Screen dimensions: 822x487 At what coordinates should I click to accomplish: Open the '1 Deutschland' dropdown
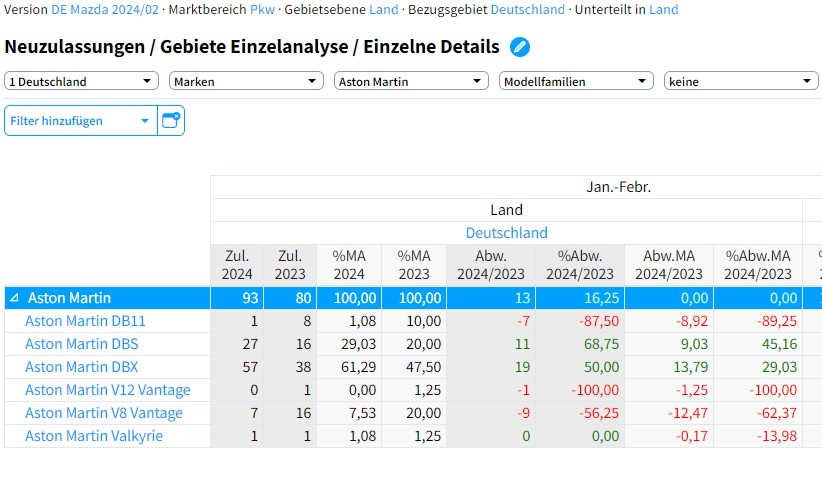81,81
